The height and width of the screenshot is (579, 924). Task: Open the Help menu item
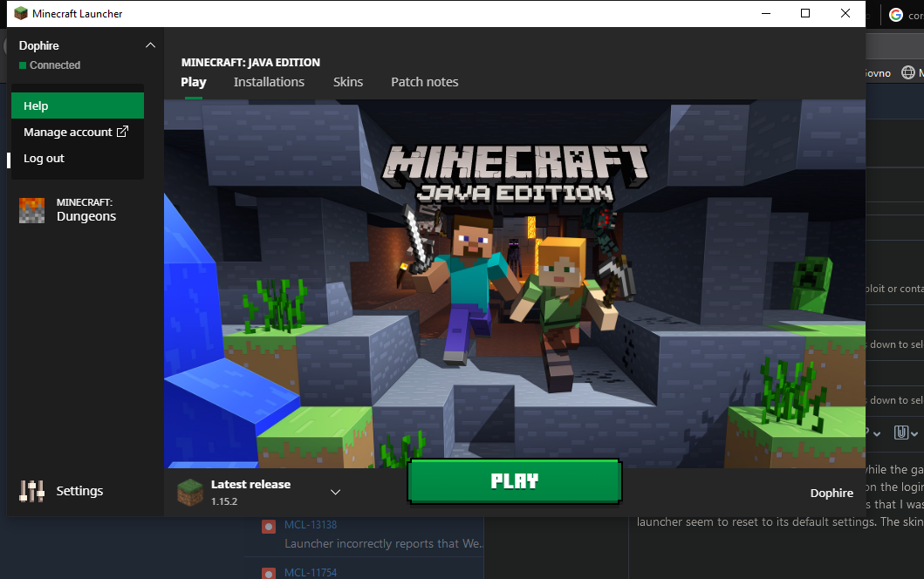tap(77, 106)
